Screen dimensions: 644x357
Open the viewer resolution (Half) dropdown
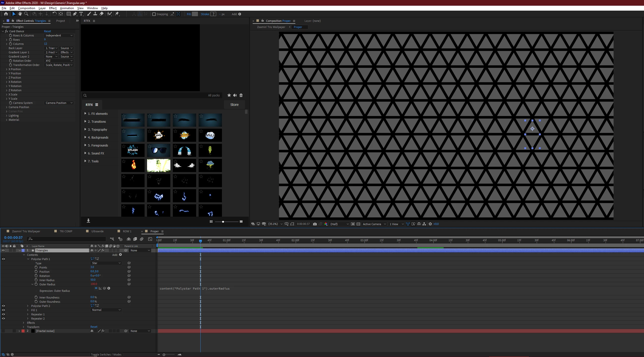[x=339, y=224]
